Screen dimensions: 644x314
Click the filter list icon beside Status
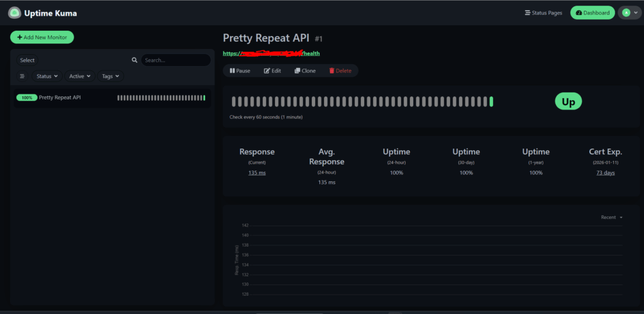tap(22, 76)
